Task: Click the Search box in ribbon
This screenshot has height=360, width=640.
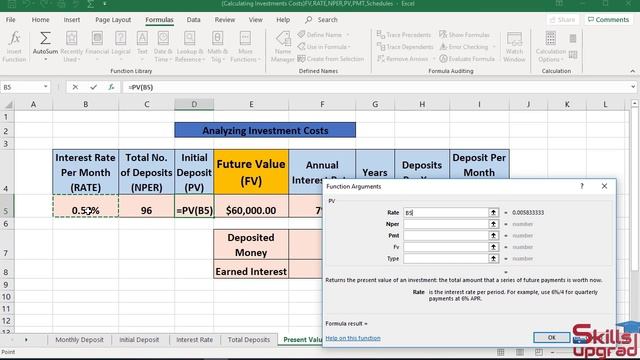Action: pyautogui.click(x=322, y=20)
